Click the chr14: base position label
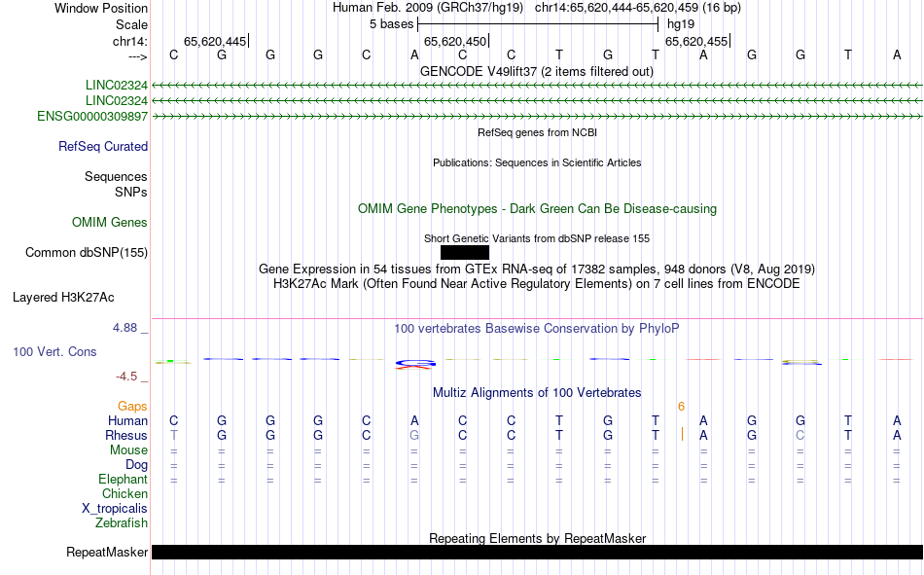924x575 pixels. tap(129, 41)
